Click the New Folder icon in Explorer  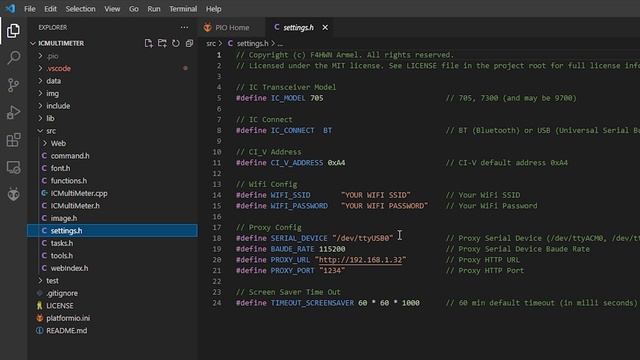pyautogui.click(x=162, y=43)
